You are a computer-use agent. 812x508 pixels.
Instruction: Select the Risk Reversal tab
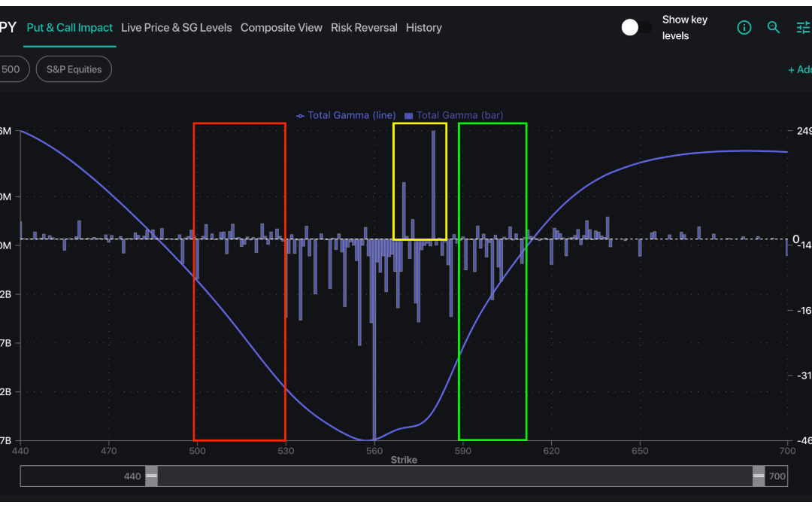tap(364, 27)
